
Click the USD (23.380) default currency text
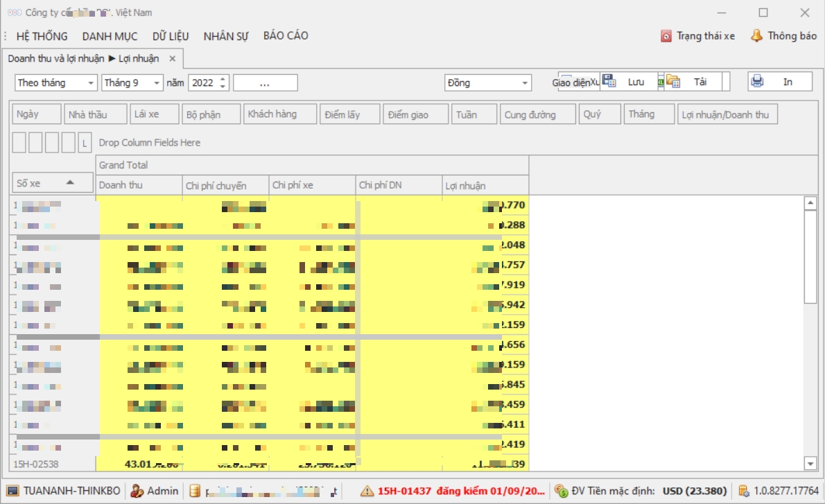click(695, 491)
